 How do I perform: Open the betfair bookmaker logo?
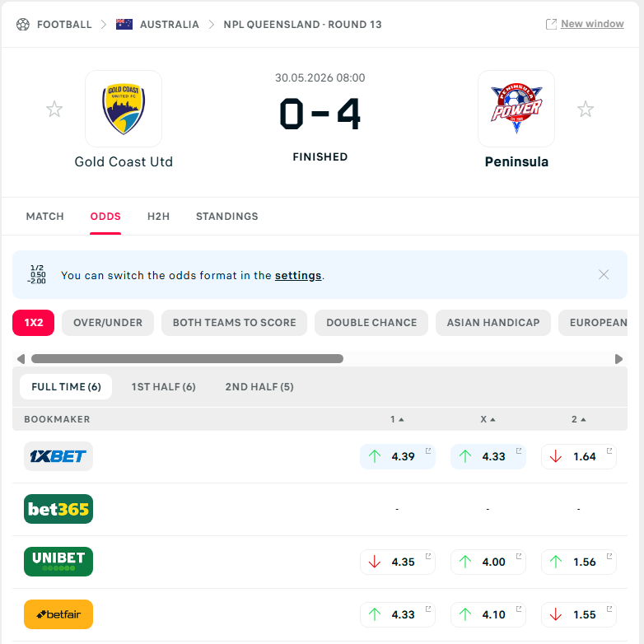[x=58, y=614]
